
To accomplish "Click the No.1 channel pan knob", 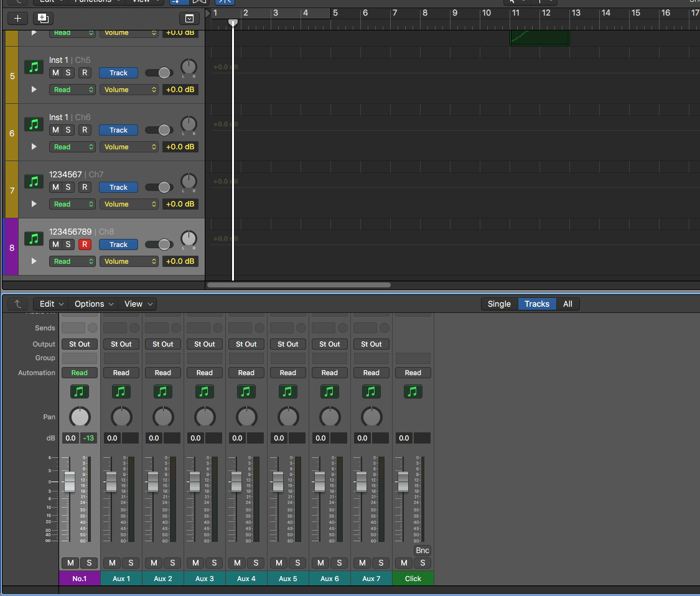I will pos(80,417).
